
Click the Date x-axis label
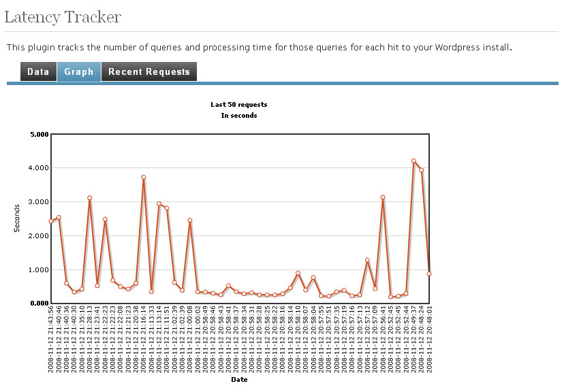(x=239, y=380)
